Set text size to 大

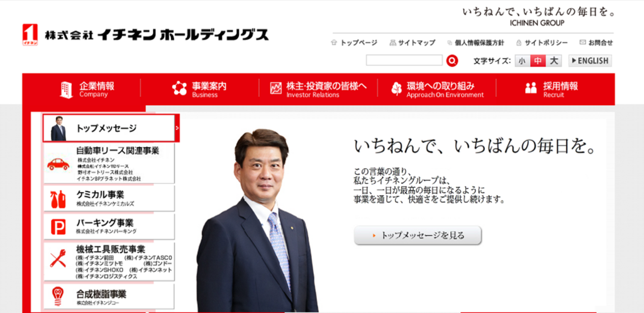click(x=553, y=61)
